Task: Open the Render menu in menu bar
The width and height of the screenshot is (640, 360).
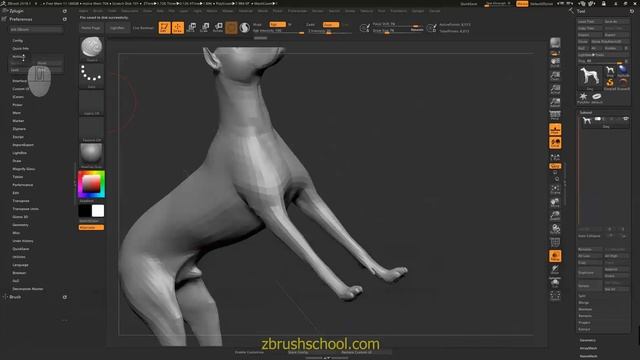Action: (318, 11)
